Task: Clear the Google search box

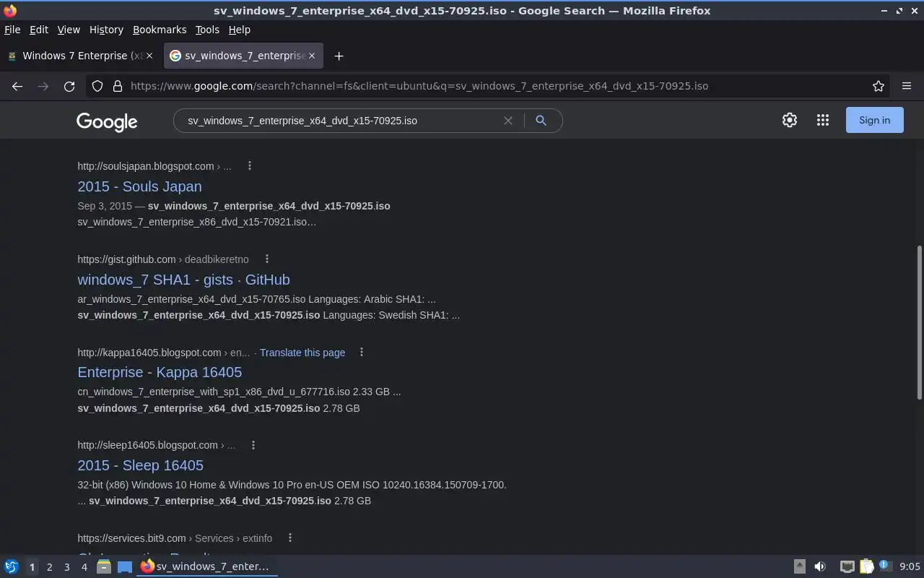Action: 508,121
